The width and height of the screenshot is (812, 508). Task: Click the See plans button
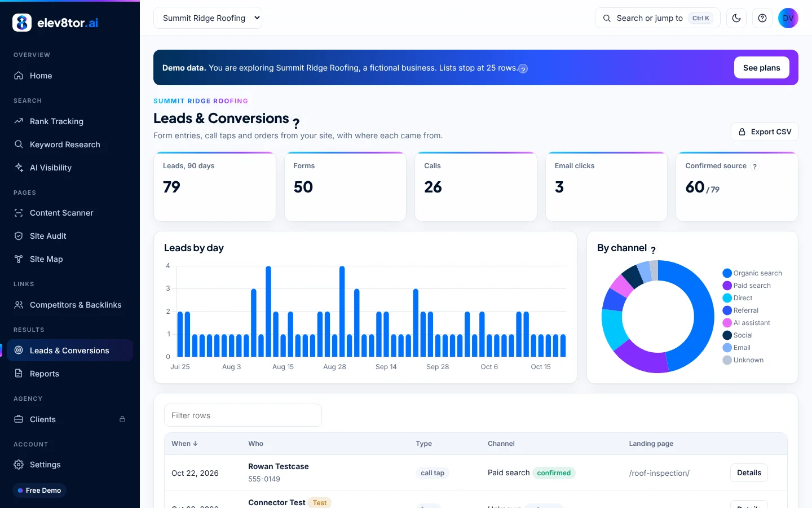(x=762, y=68)
